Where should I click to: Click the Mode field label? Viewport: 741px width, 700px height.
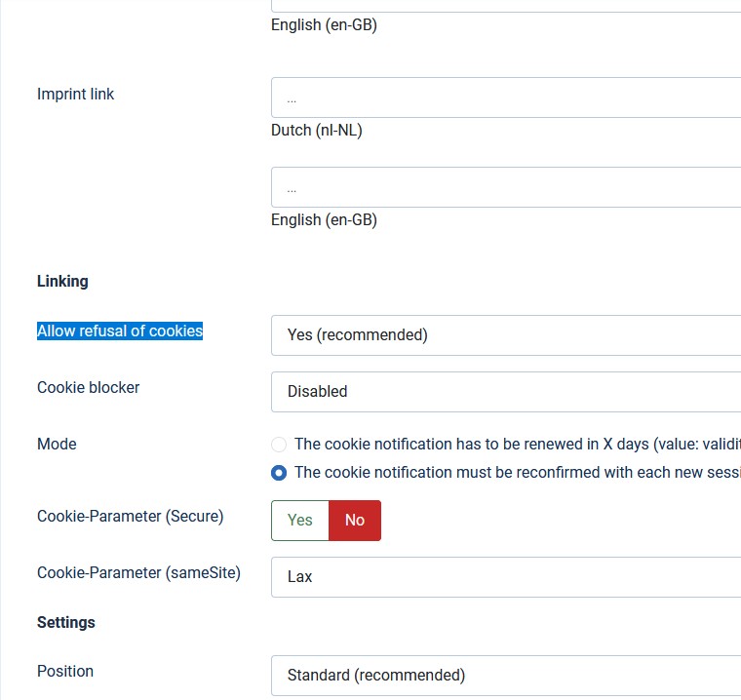[57, 445]
